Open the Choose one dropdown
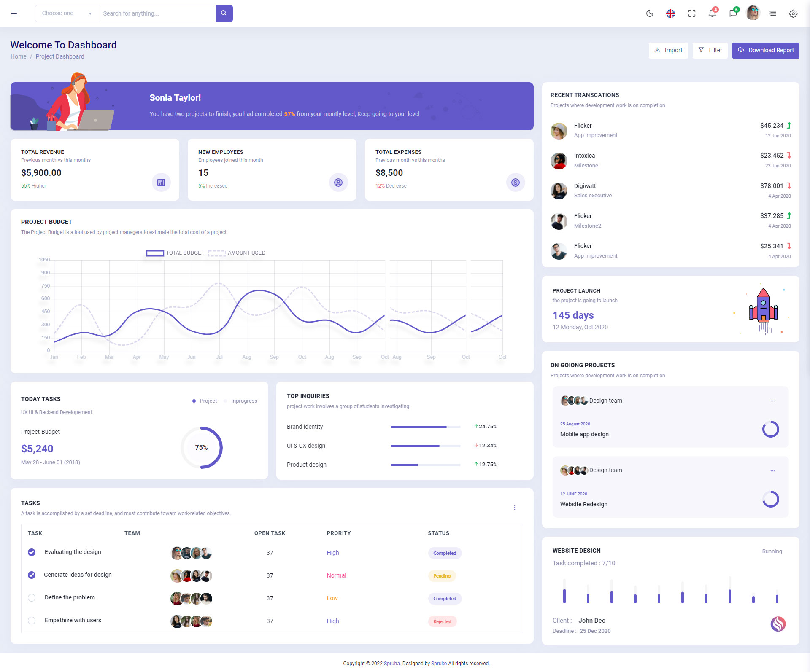 click(67, 13)
